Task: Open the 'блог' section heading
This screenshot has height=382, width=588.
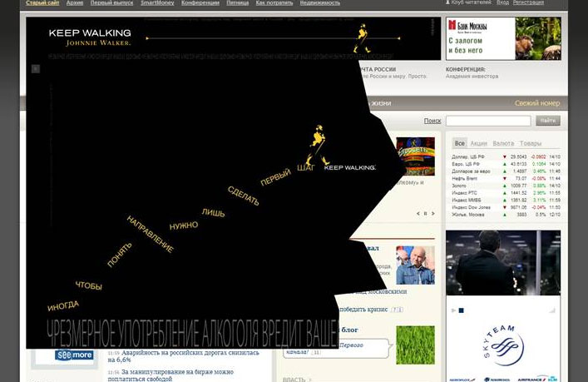Action: [x=349, y=330]
